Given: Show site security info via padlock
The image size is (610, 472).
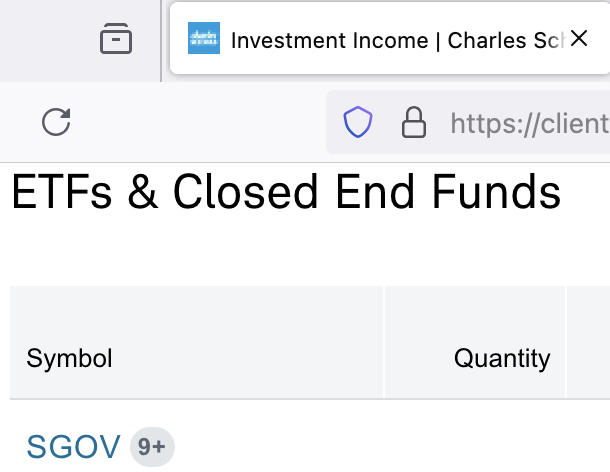Looking at the screenshot, I should pyautogui.click(x=412, y=123).
